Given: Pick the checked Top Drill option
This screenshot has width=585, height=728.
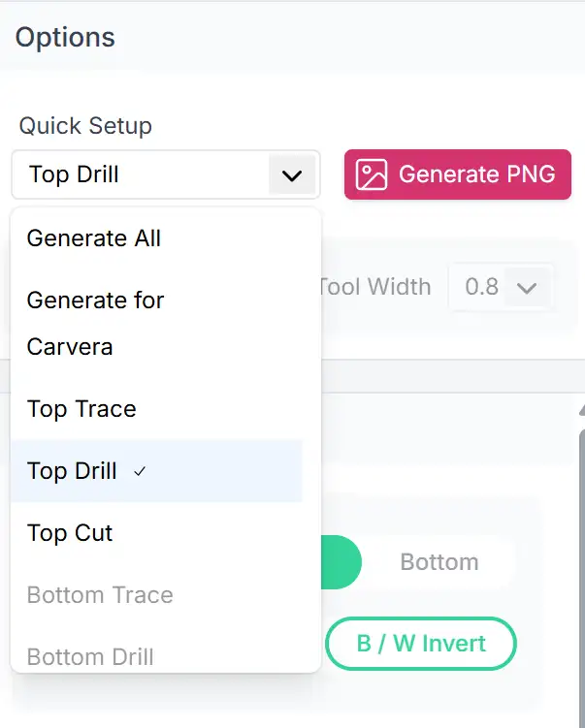Looking at the screenshot, I should 73,471.
